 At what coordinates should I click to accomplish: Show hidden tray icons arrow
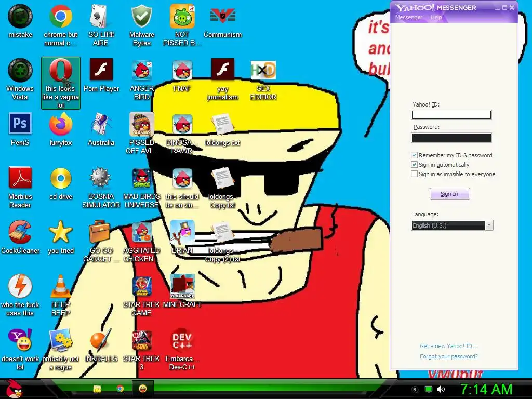[415, 390]
